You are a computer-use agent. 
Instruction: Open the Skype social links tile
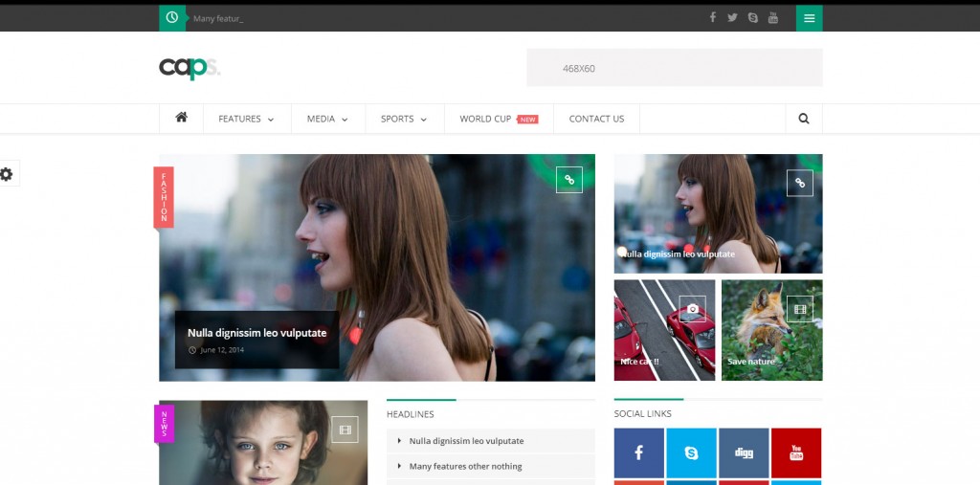[x=691, y=452]
